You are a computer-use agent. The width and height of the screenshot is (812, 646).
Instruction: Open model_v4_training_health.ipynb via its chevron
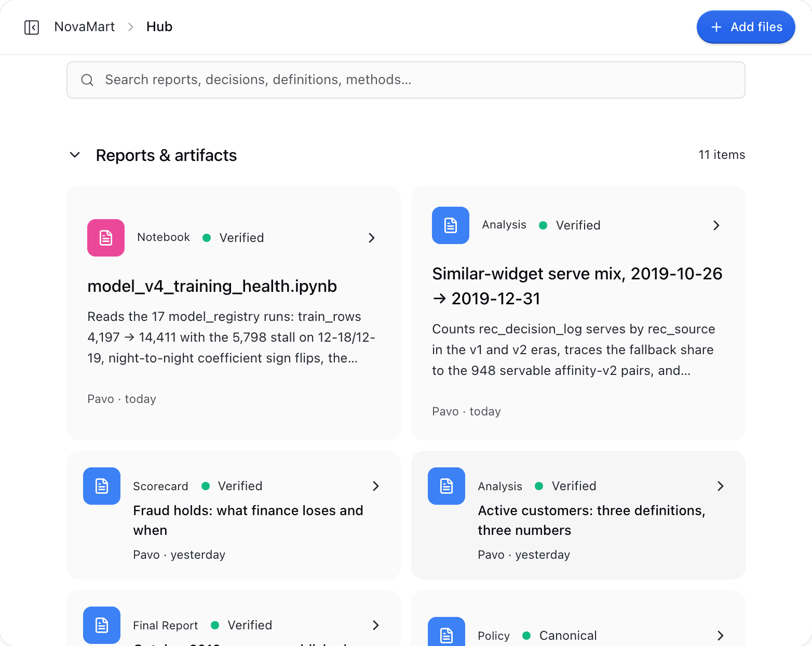(x=372, y=238)
